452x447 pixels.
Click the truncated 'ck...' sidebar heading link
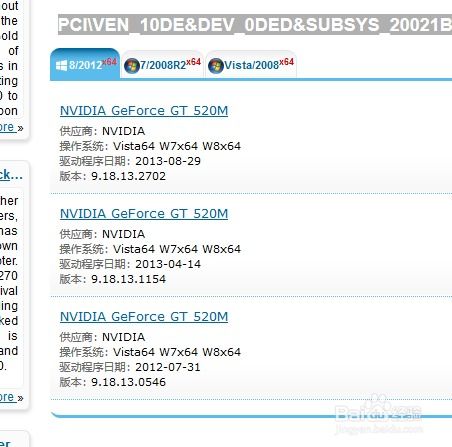[11, 175]
